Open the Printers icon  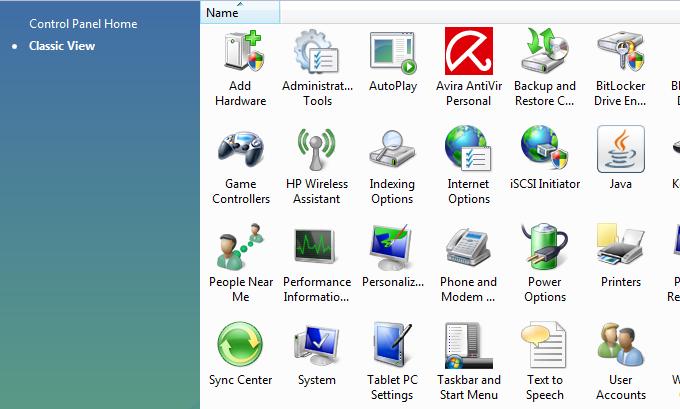point(621,245)
